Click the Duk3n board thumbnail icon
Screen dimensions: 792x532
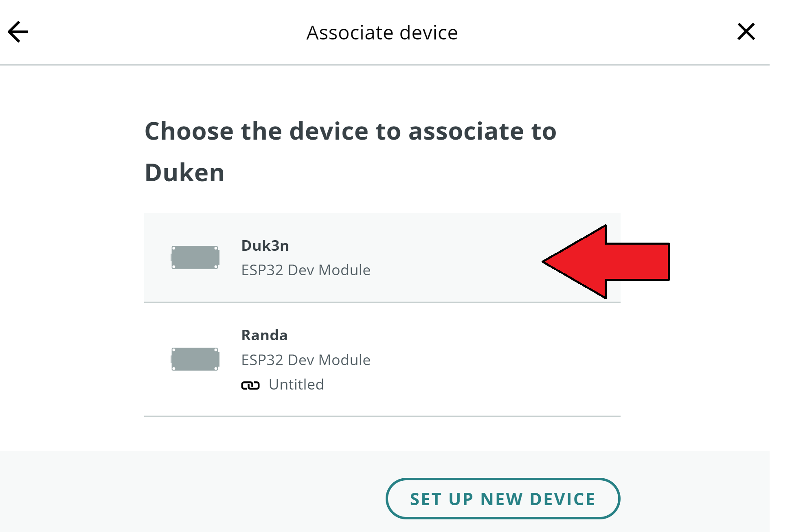point(195,257)
